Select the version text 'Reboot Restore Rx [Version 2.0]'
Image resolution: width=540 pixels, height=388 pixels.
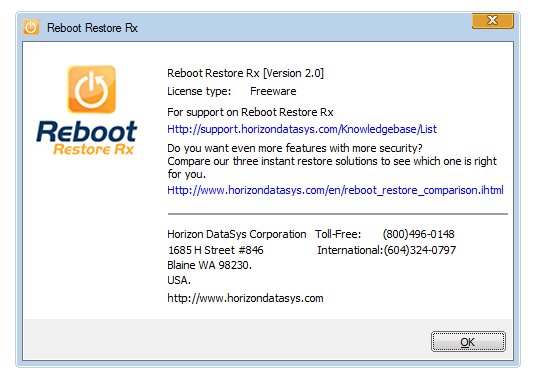[245, 73]
